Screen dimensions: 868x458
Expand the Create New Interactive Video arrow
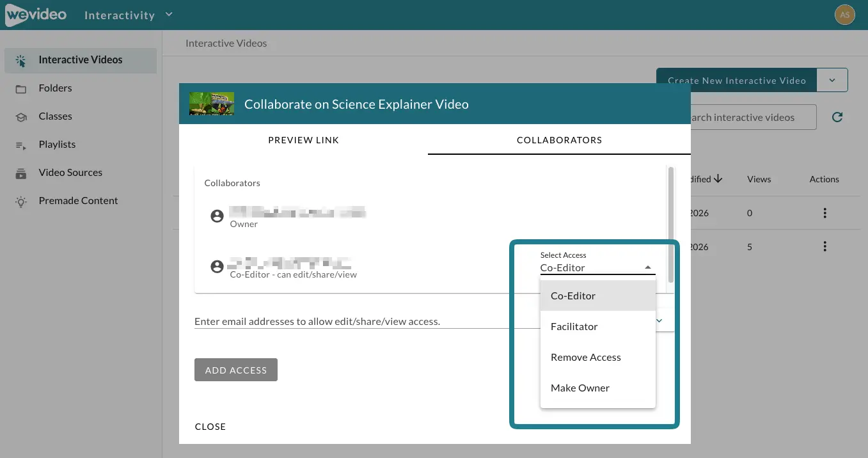[x=832, y=81]
